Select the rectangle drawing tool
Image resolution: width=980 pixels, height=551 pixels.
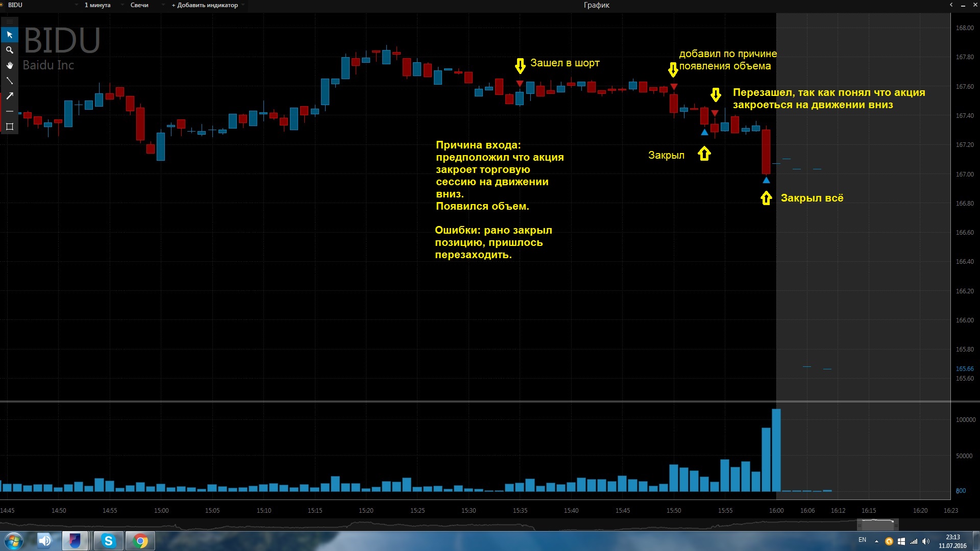pyautogui.click(x=9, y=127)
